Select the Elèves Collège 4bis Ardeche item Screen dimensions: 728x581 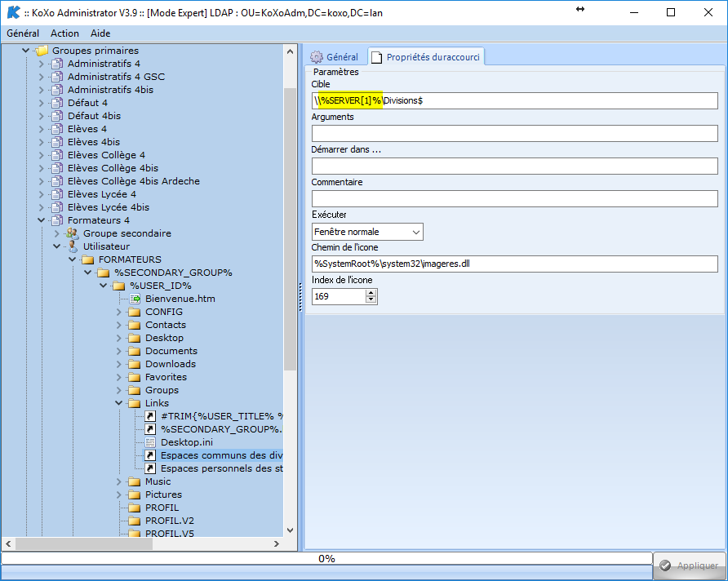tap(134, 181)
